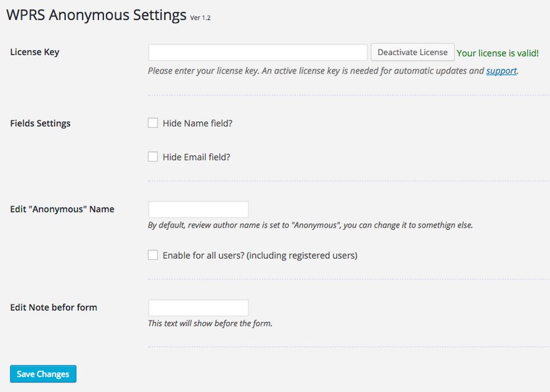Click the 'Hide Name field?' label text

[x=197, y=123]
